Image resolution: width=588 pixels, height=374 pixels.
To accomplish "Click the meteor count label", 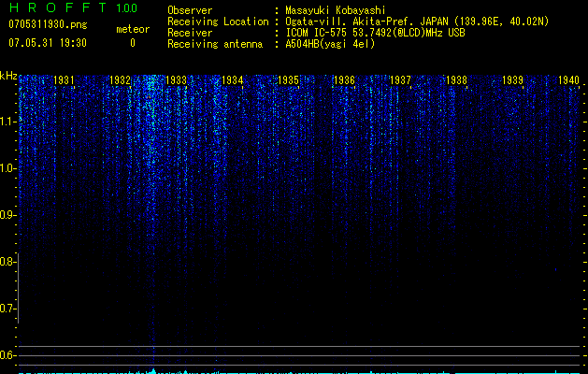I will click(133, 29).
